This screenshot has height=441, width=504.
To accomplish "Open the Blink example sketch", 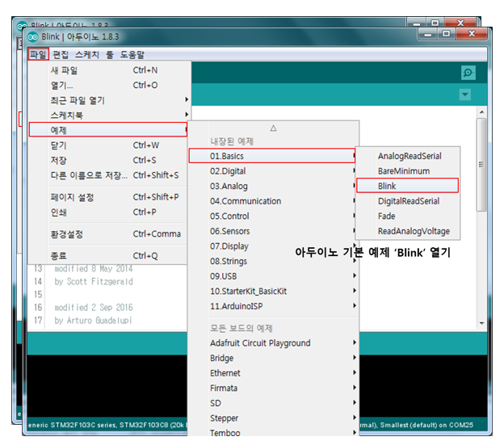I will click(x=407, y=186).
